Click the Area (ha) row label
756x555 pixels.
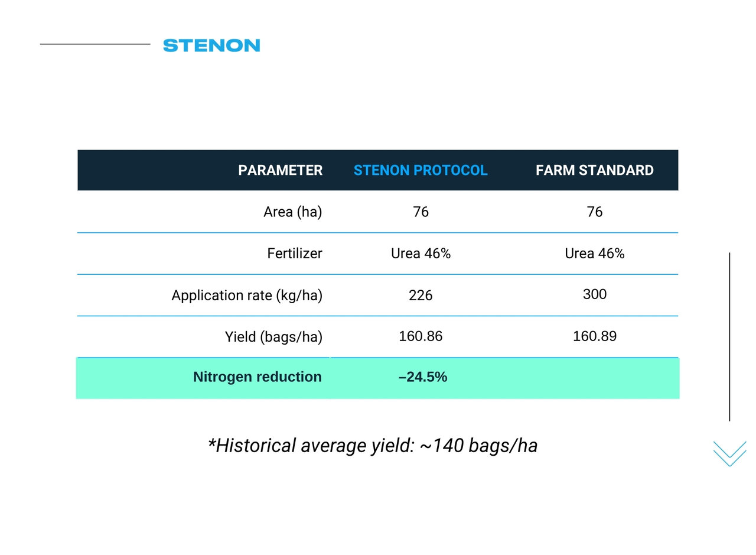[292, 212]
